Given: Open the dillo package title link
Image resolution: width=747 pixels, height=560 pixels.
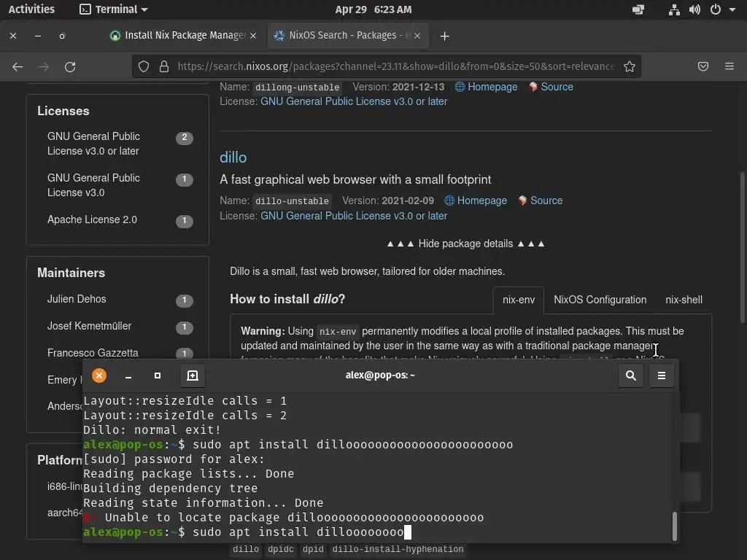Looking at the screenshot, I should pos(233,157).
